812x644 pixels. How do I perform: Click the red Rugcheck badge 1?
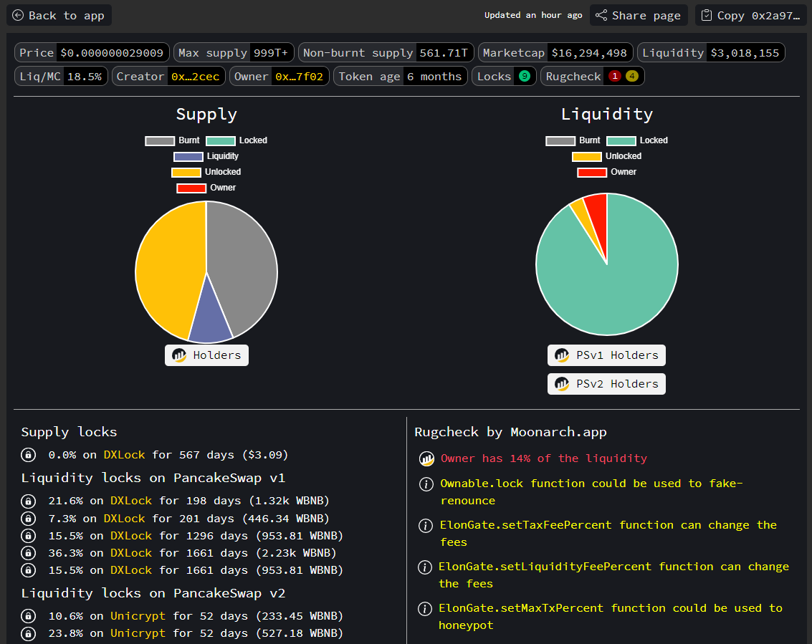tap(615, 76)
